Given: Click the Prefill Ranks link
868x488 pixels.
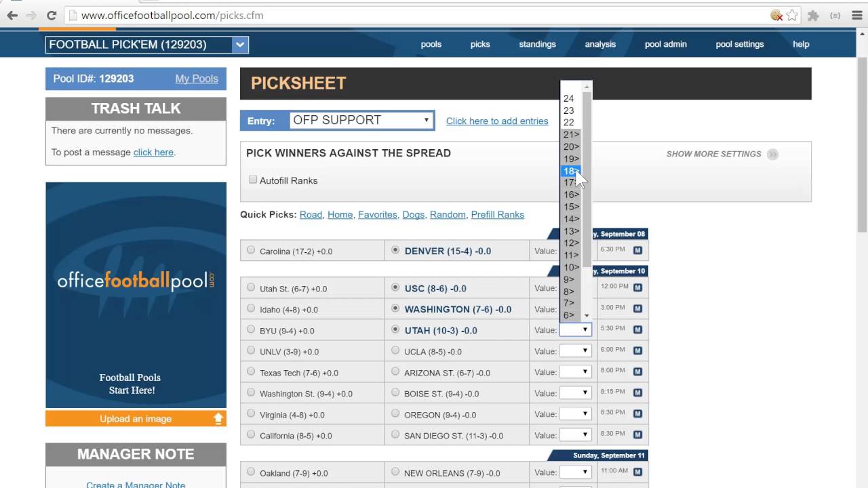Looking at the screenshot, I should click(x=498, y=215).
